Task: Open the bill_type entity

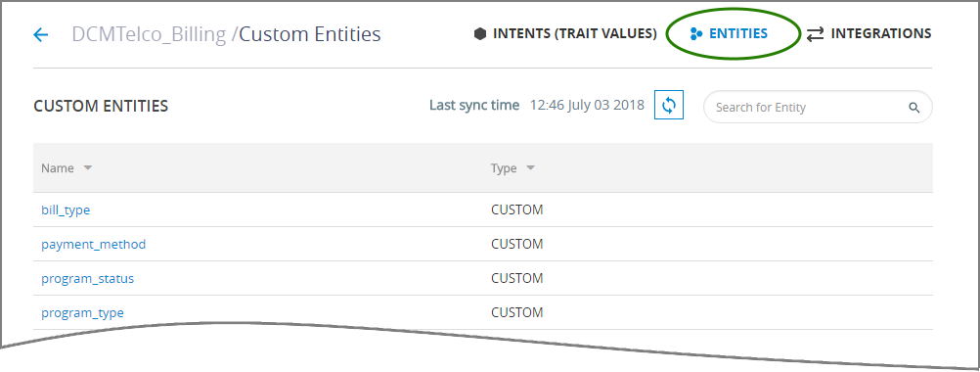Action: (66, 210)
